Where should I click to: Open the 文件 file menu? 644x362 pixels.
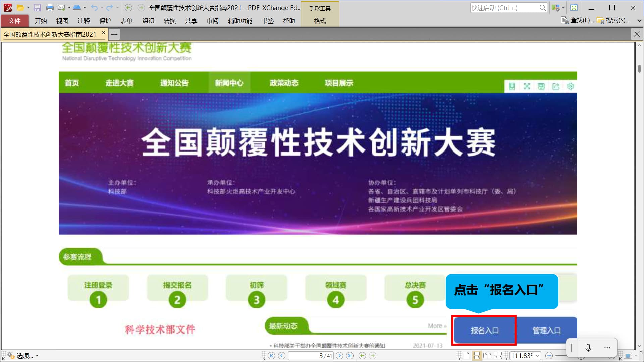coord(14,21)
